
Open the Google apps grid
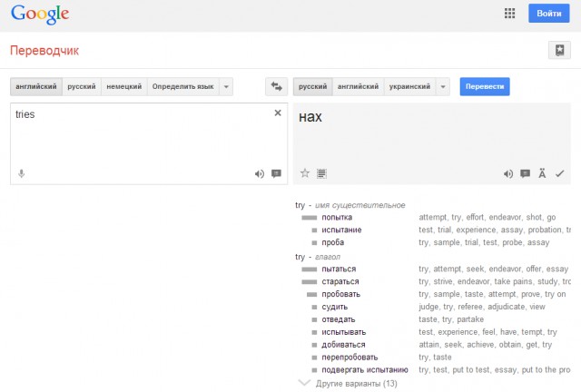(x=509, y=14)
